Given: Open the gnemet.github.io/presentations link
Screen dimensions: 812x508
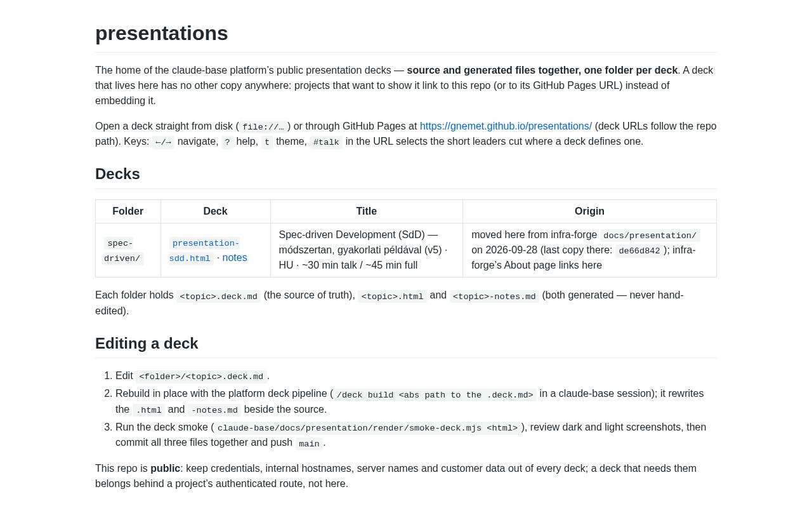Looking at the screenshot, I should [x=506, y=126].
